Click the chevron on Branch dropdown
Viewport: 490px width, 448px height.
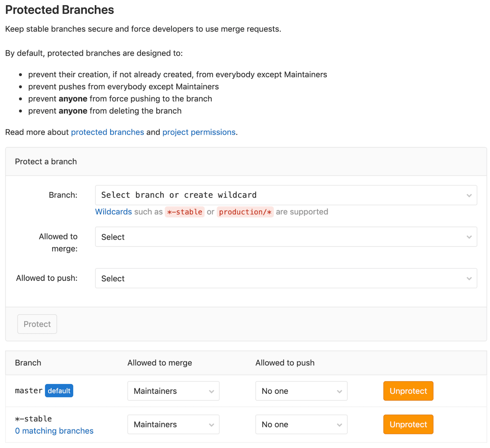469,195
